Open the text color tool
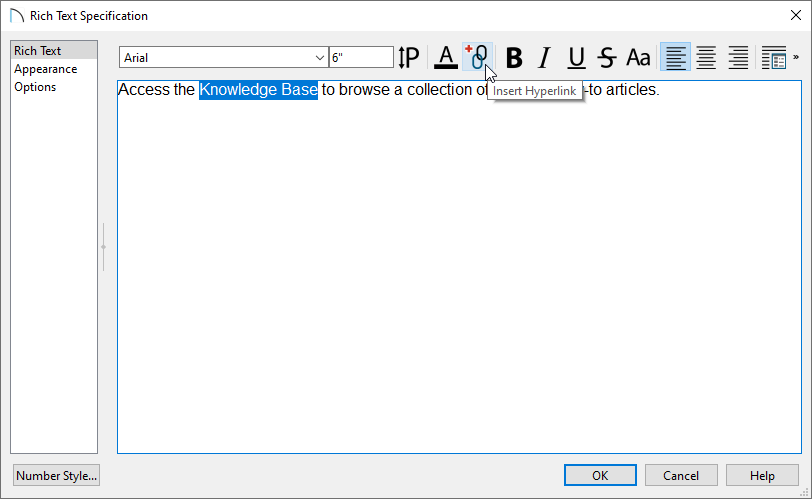 446,57
